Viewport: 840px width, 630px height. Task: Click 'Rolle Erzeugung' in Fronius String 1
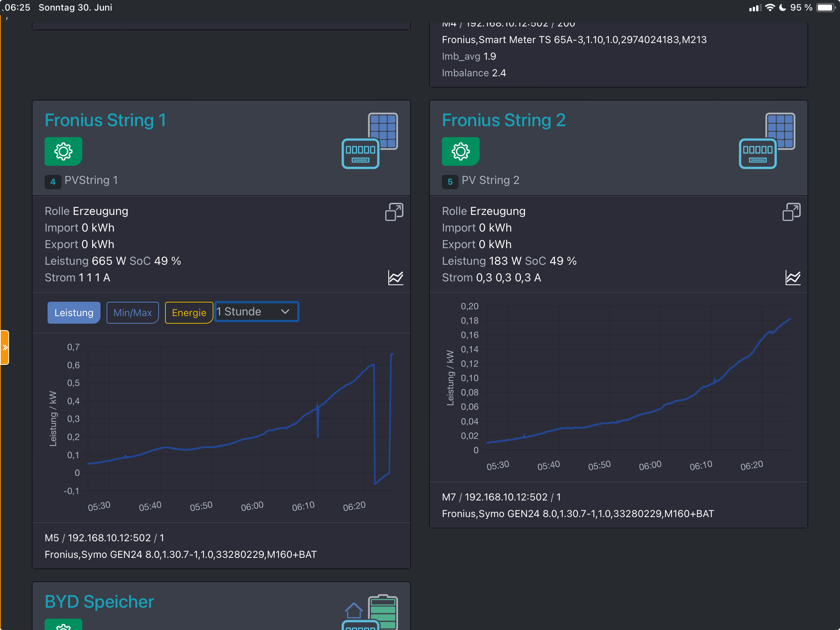pyautogui.click(x=86, y=211)
